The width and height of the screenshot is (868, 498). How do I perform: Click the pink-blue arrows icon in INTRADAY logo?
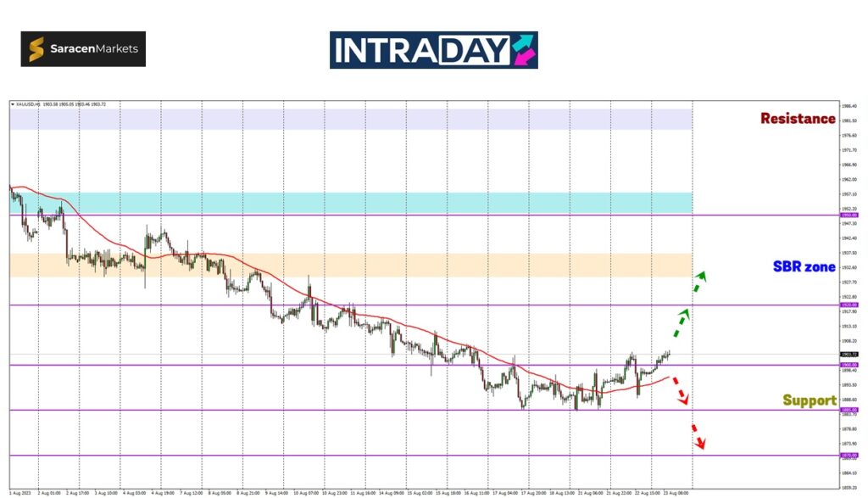click(523, 50)
